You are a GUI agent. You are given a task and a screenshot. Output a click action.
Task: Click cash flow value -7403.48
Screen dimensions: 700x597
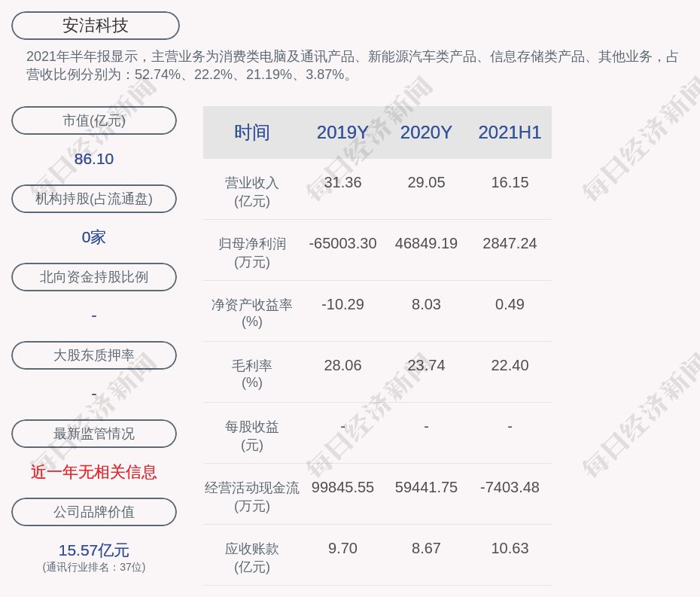click(x=510, y=487)
